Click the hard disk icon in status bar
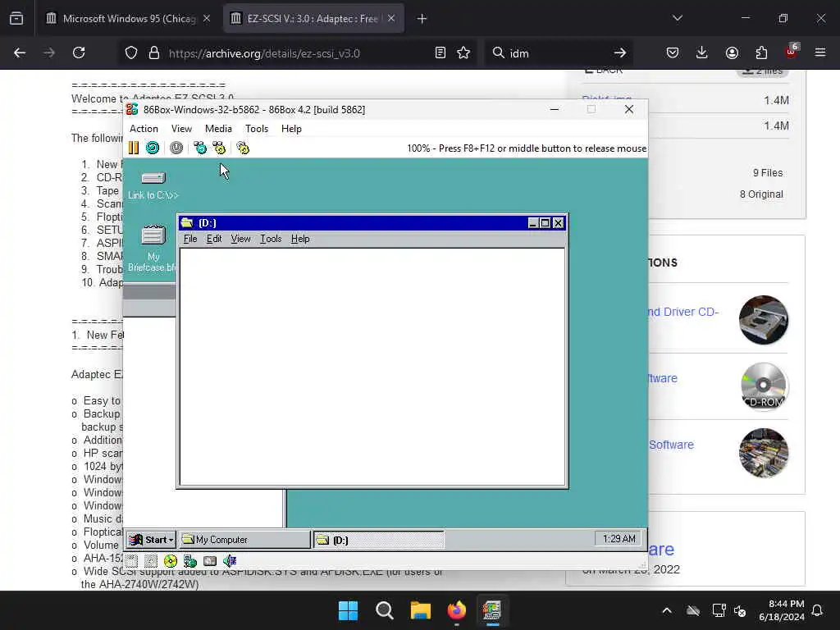 [x=210, y=561]
